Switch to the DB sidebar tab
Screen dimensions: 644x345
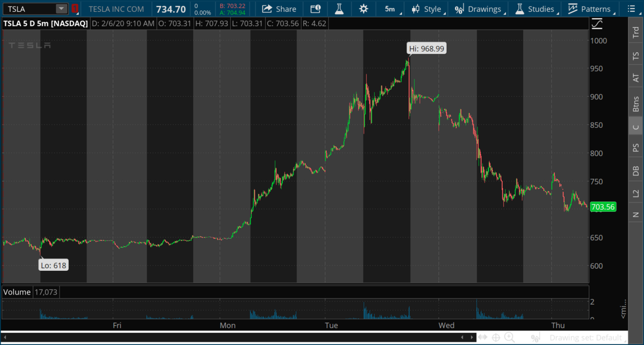(x=636, y=171)
